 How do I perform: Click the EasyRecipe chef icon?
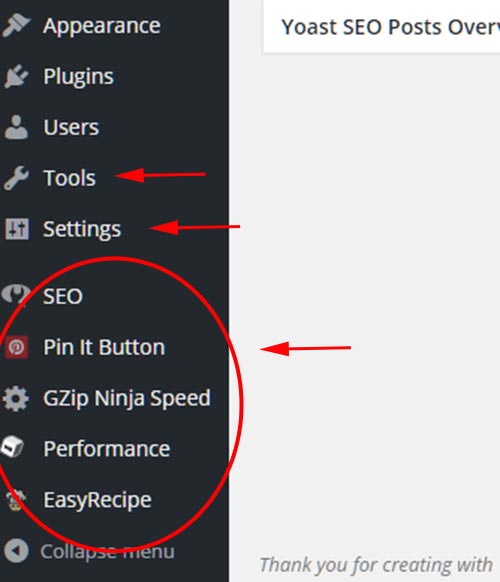pyautogui.click(x=15, y=499)
